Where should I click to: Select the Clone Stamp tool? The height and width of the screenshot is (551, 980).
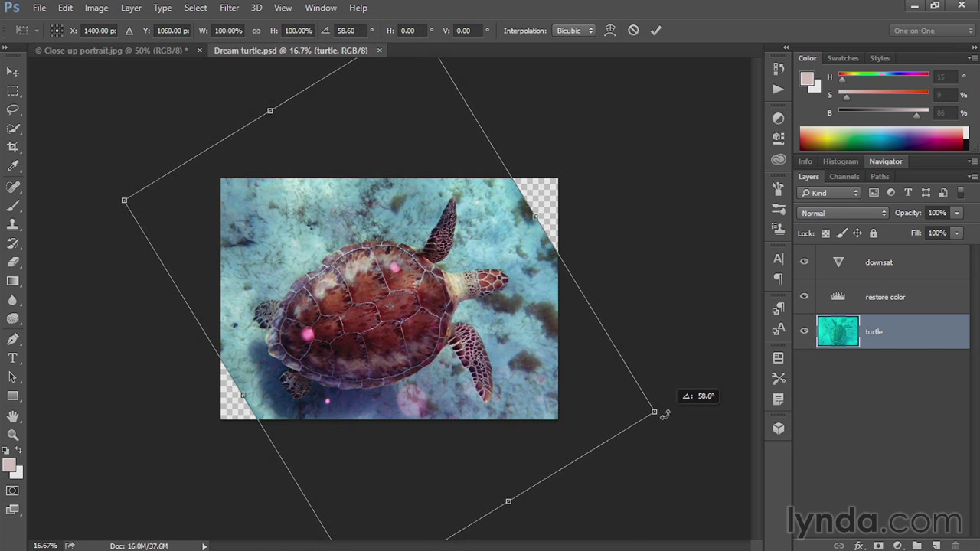(13, 225)
